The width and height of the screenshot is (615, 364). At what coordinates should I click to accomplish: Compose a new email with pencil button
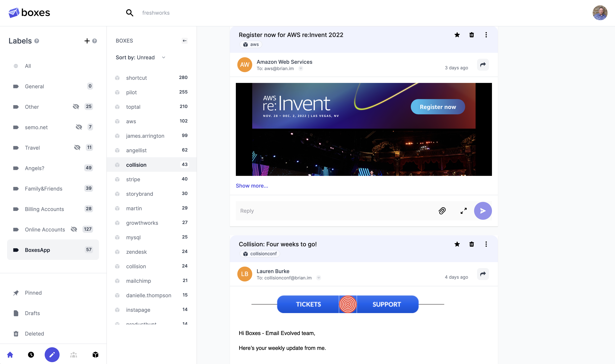pos(52,355)
